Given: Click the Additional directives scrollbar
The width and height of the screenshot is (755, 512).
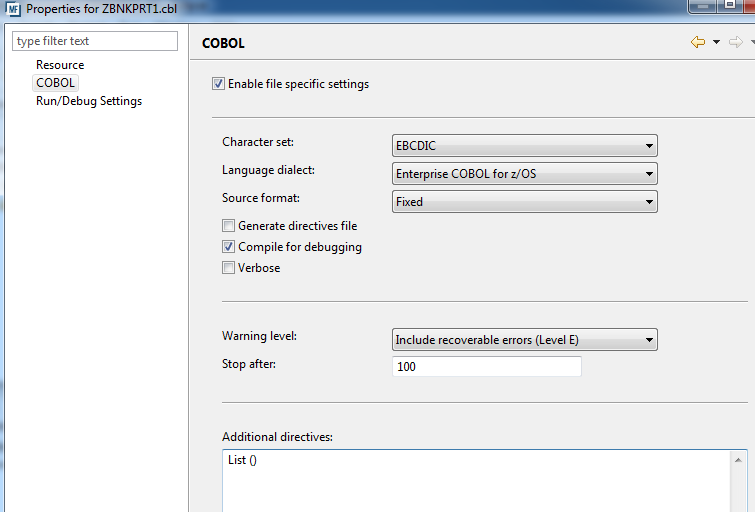Looking at the screenshot, I should [739, 485].
